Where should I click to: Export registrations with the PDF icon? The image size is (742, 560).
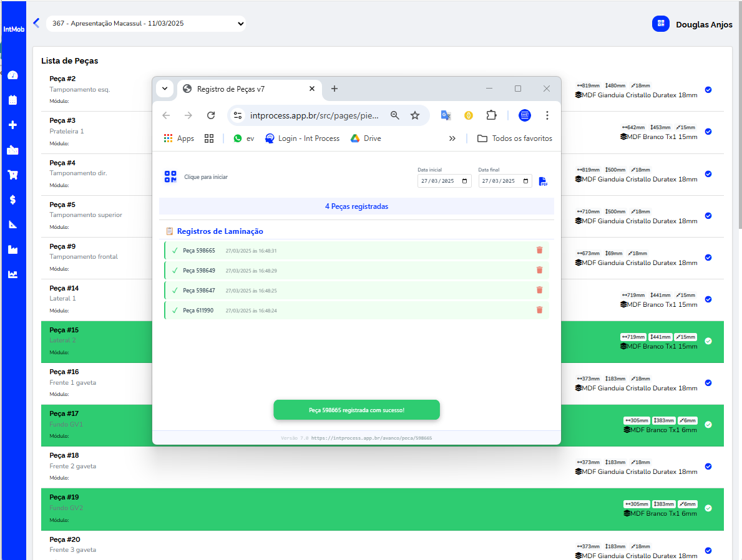pyautogui.click(x=543, y=181)
